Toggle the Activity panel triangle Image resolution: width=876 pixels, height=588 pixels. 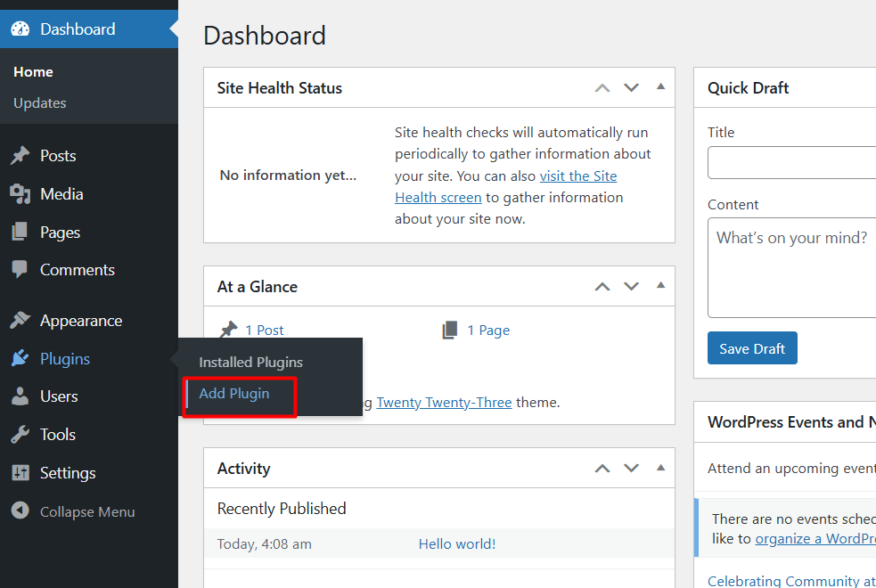click(660, 468)
